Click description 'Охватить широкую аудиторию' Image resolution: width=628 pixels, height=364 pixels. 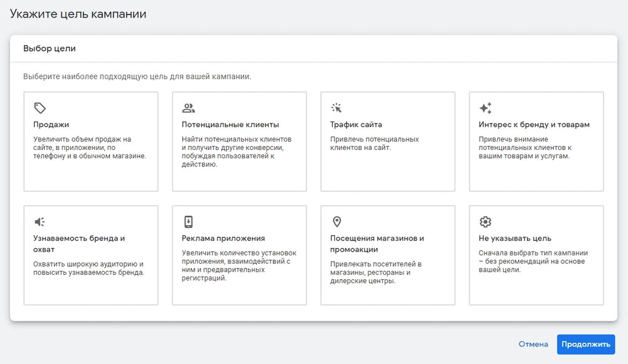click(x=89, y=269)
